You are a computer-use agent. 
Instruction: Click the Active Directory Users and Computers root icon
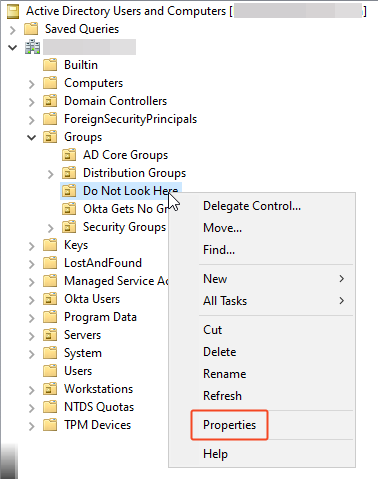point(13,11)
